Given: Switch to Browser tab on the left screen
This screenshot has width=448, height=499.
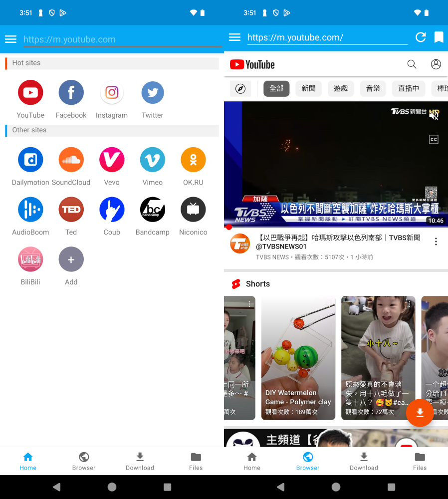Looking at the screenshot, I should (x=84, y=461).
